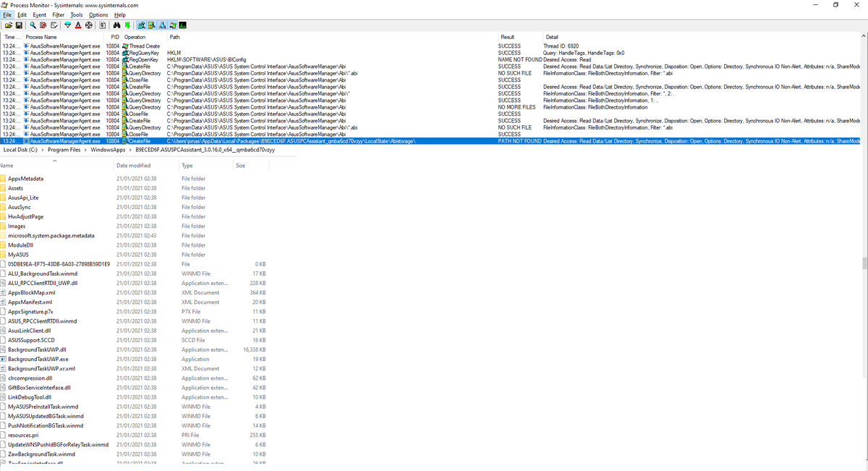Click the Clear display toolbar icon
This screenshot has height=471, width=868.
click(x=54, y=25)
